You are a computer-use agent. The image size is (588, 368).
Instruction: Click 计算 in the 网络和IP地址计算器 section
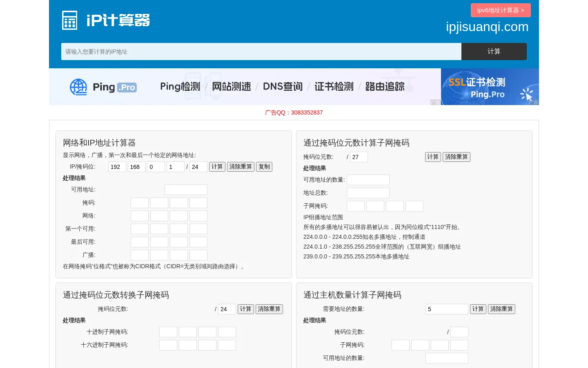pos(217,167)
